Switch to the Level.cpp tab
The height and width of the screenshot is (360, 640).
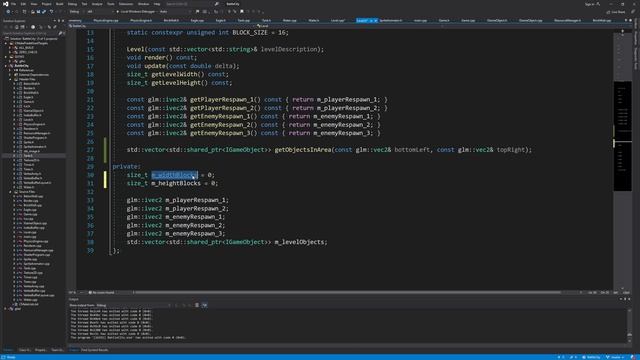tap(338, 20)
